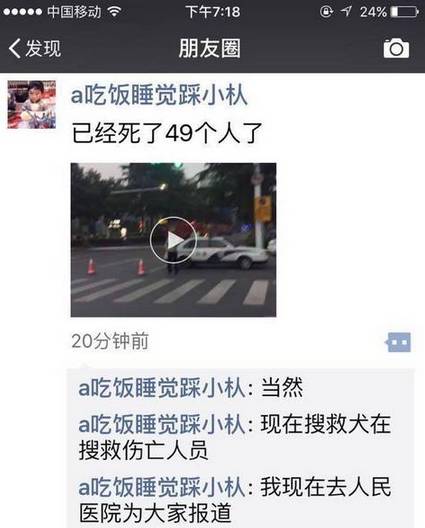Tap the back chevron arrow
425x528 pixels.
pos(14,48)
